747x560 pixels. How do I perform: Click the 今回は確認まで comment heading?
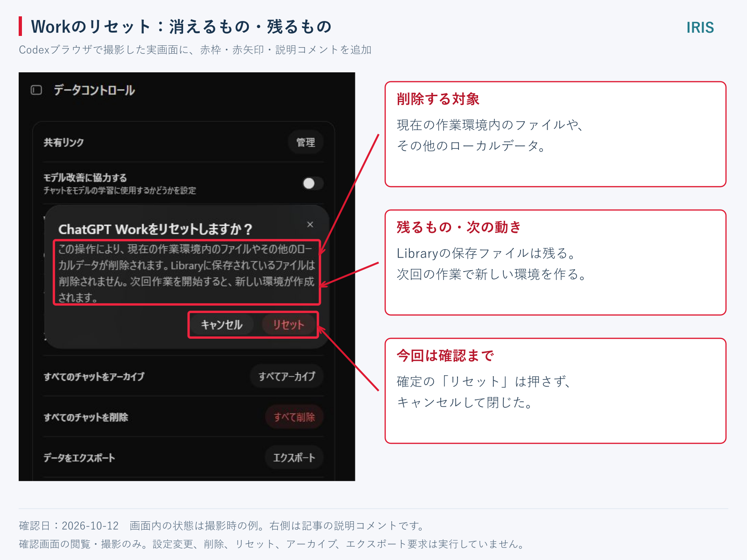pyautogui.click(x=445, y=356)
